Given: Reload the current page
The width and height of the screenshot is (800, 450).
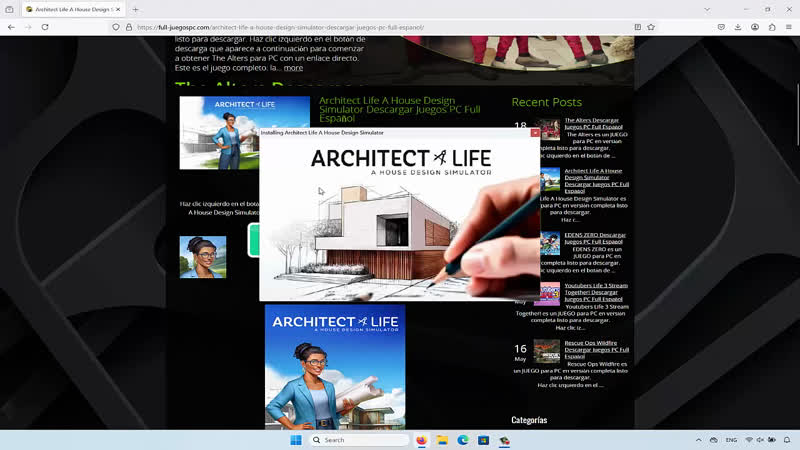Looking at the screenshot, I should coord(45,27).
